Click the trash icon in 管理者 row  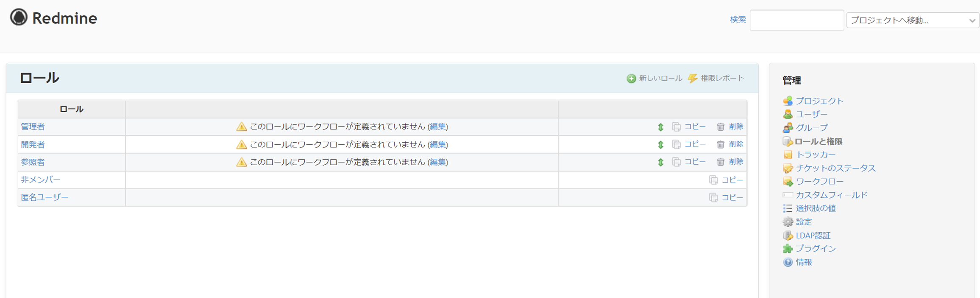(x=721, y=127)
